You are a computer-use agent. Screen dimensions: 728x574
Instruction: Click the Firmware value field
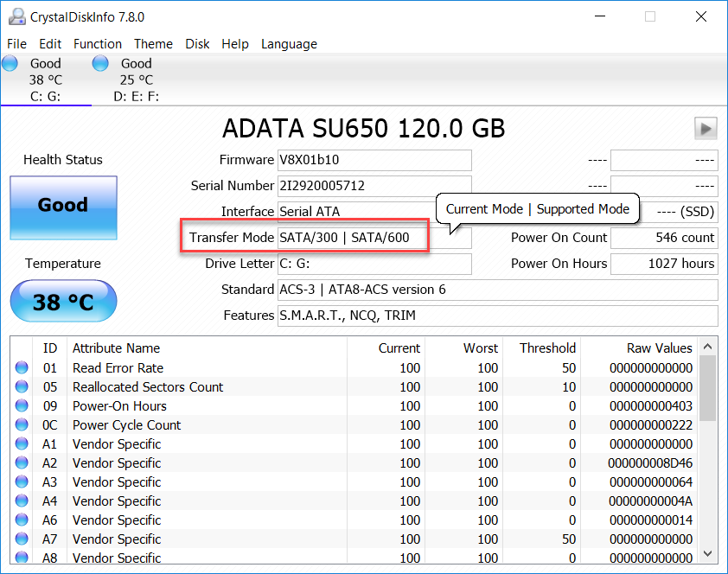[x=374, y=160]
